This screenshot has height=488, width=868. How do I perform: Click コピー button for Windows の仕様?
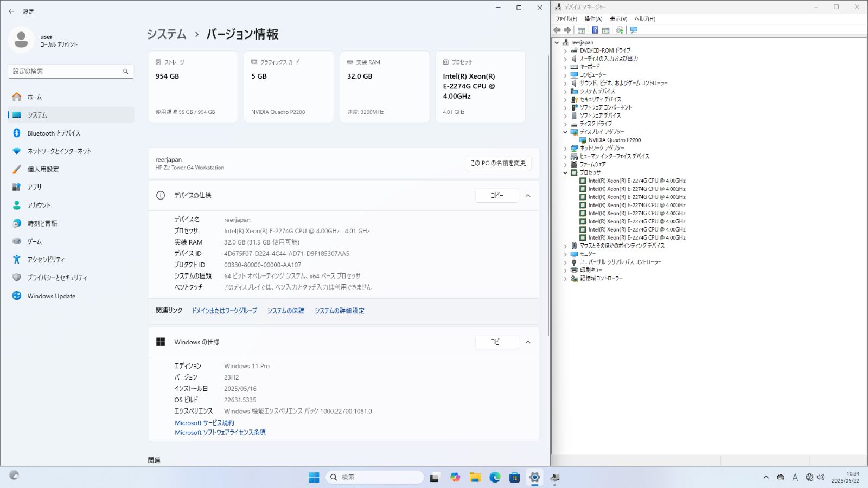(497, 342)
